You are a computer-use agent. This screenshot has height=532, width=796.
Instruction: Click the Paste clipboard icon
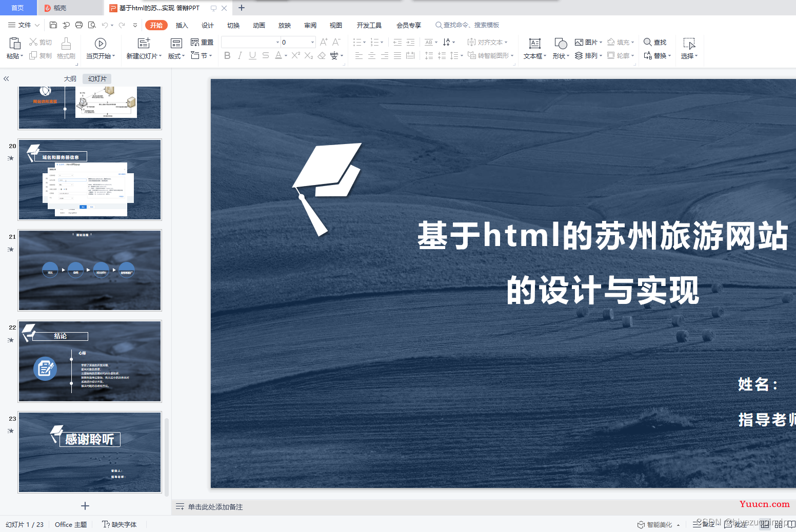click(x=14, y=43)
